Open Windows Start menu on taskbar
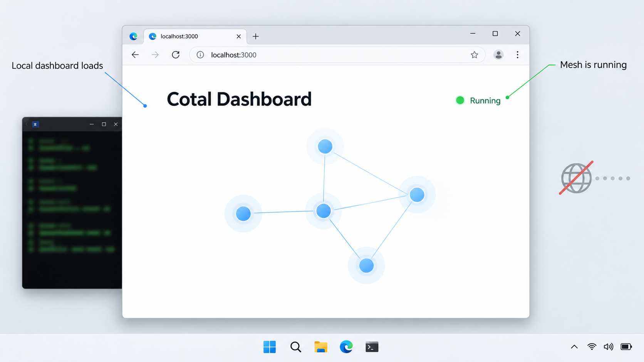 tap(270, 347)
